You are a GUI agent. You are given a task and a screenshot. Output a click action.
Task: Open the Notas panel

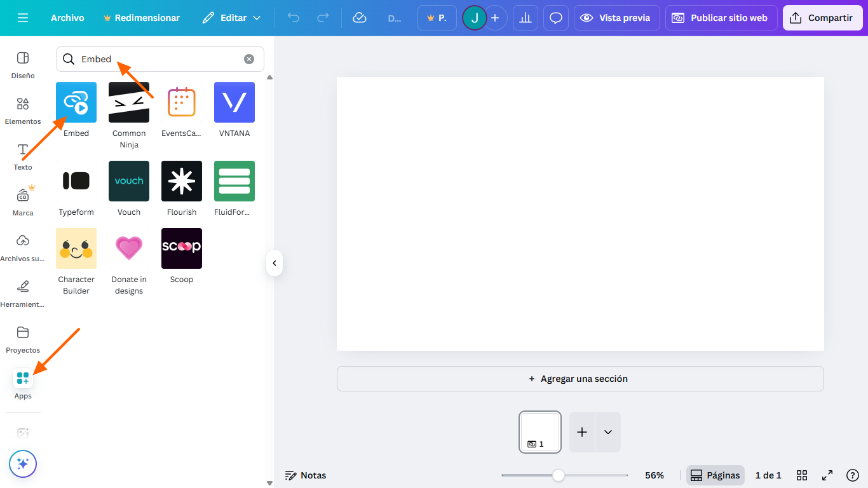tap(306, 475)
